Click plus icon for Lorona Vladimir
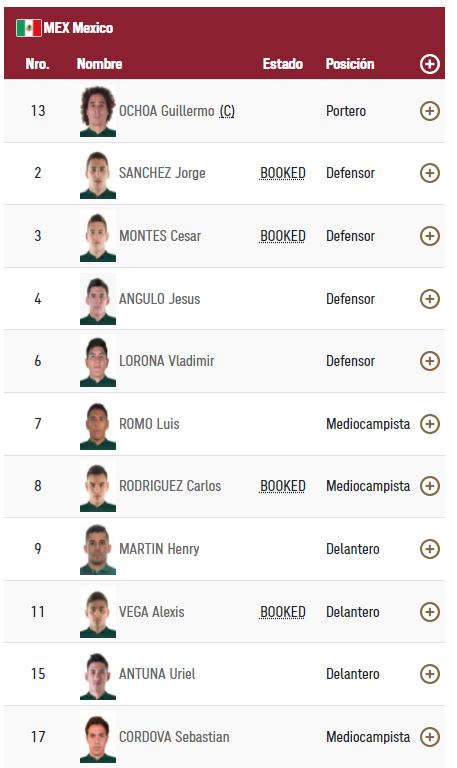457x768 pixels. [430, 361]
